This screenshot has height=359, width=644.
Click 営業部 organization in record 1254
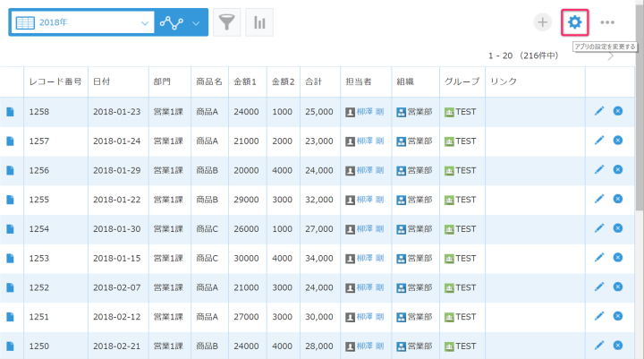tap(419, 229)
